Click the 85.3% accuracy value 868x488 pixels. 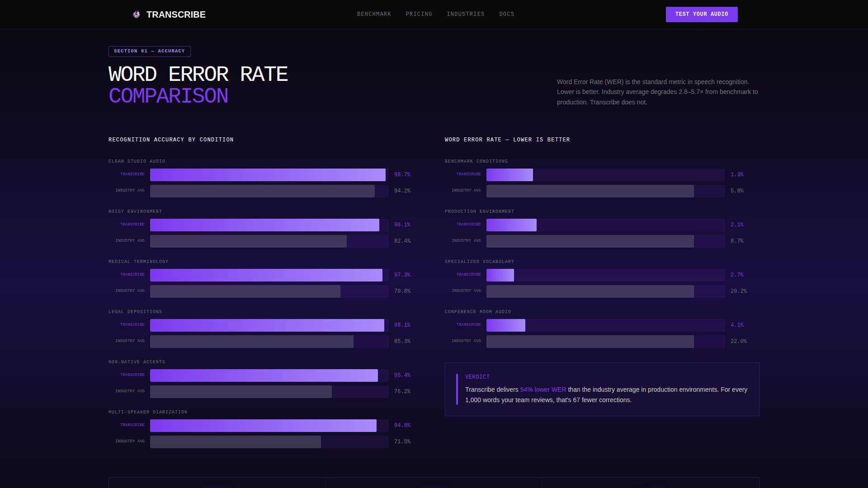pyautogui.click(x=402, y=341)
